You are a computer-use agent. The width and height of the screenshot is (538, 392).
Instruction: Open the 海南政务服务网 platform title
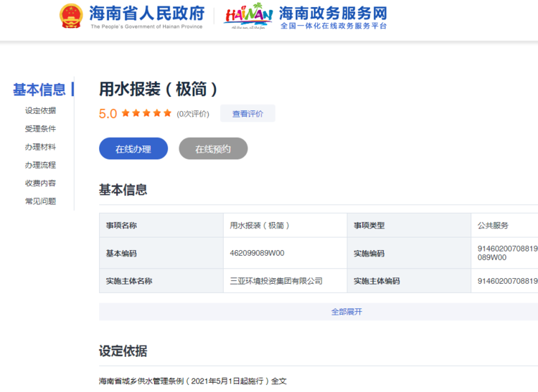coord(332,14)
